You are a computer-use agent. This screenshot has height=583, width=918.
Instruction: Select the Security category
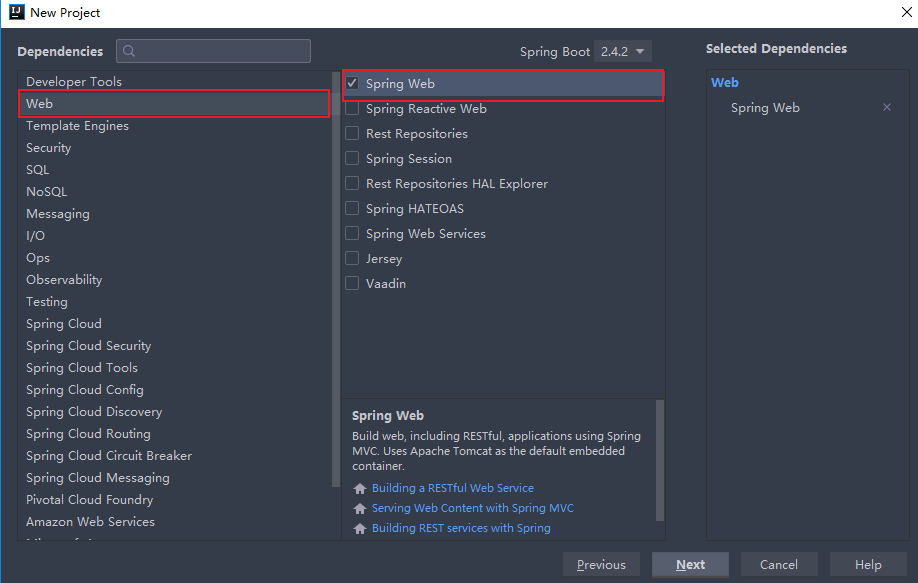coord(49,148)
